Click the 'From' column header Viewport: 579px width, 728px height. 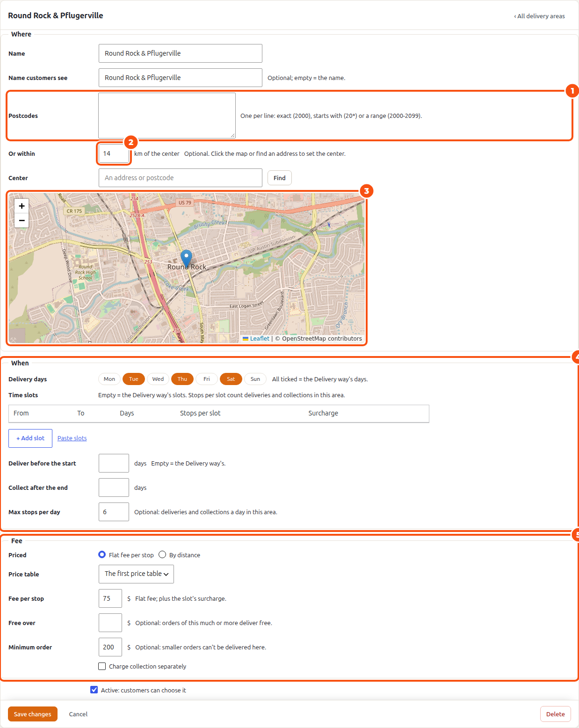(21, 413)
